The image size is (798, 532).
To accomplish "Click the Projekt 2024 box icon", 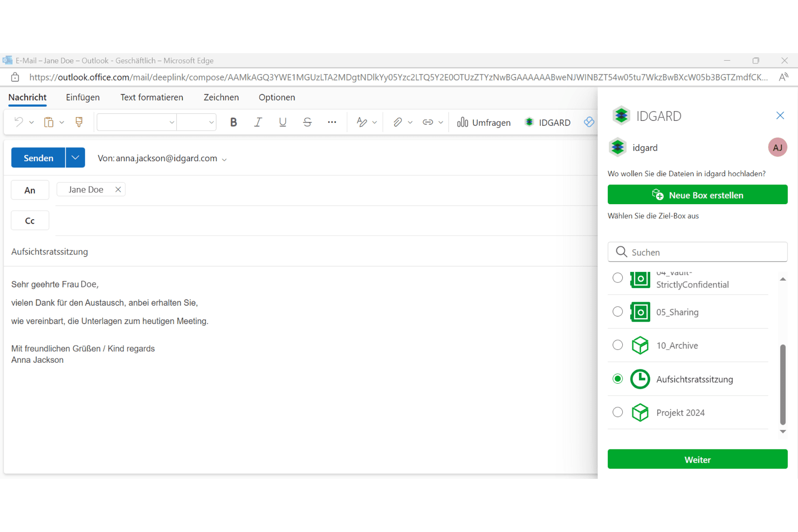I will click(x=640, y=413).
